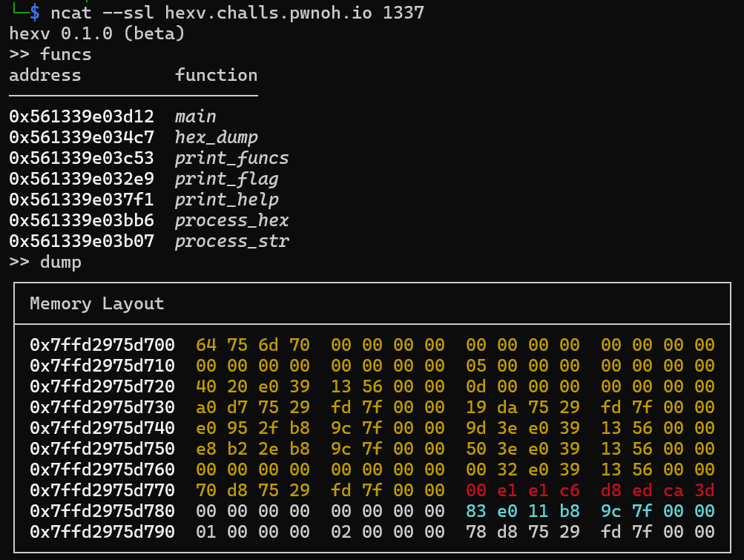Click the hexv 0.1.0 (beta) banner
The height and width of the screenshot is (560, 744).
(x=96, y=34)
